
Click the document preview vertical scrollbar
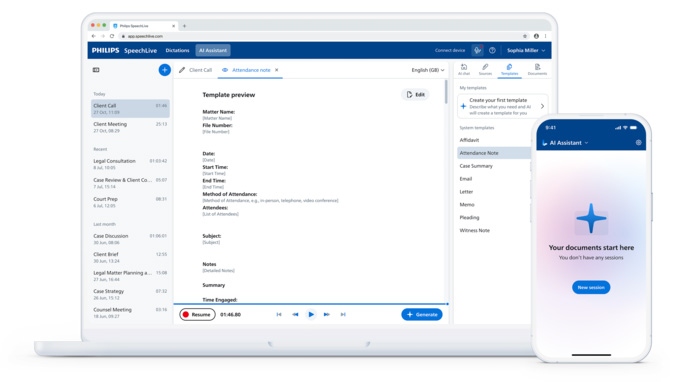446,92
